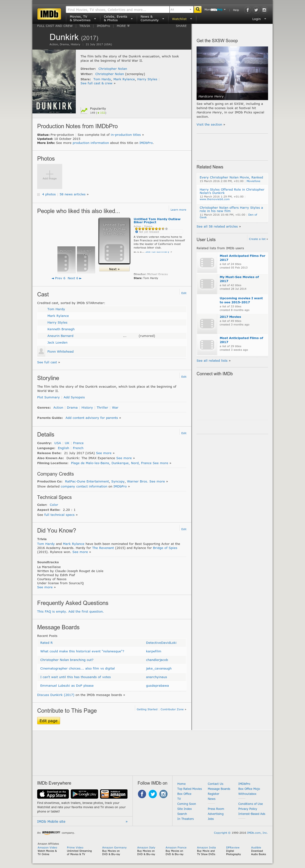The height and width of the screenshot is (868, 305).
Task: Open the Instagram icon in the top header
Action: [264, 10]
